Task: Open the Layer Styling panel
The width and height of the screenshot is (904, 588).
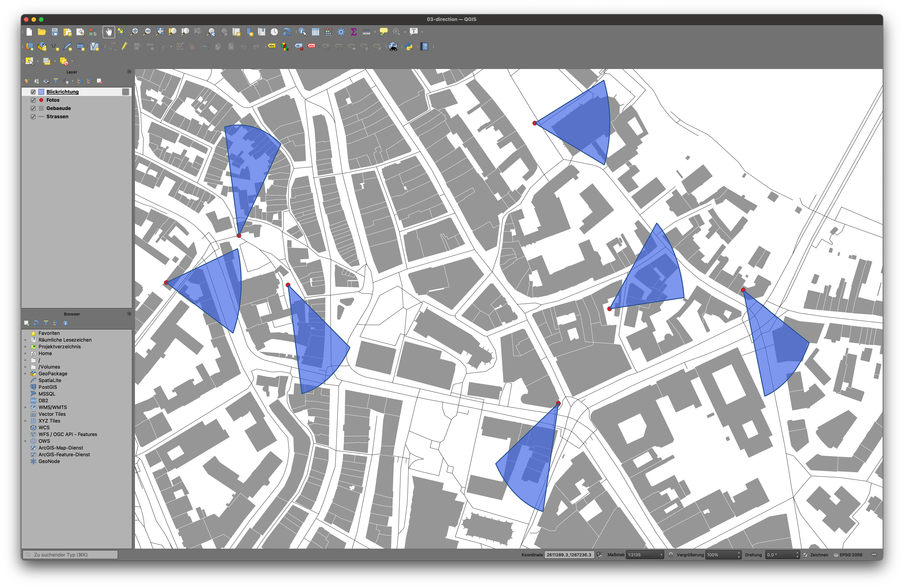Action: coord(27,81)
